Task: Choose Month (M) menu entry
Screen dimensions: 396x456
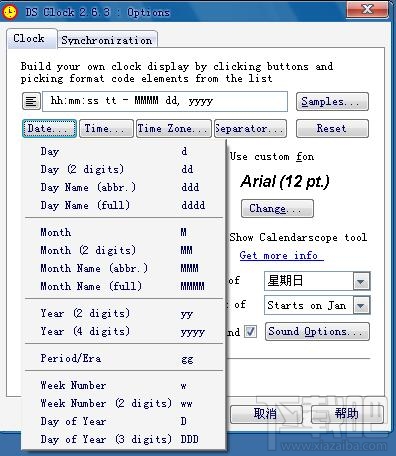Action: point(124,232)
